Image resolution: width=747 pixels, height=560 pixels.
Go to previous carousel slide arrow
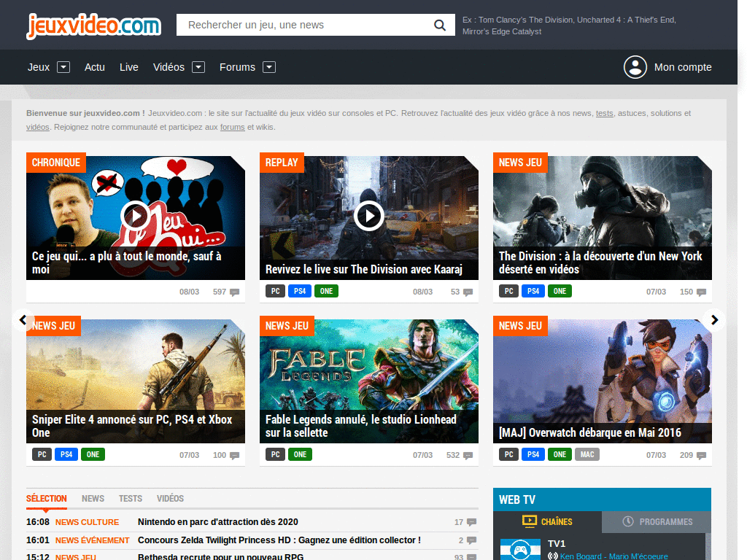point(23,320)
